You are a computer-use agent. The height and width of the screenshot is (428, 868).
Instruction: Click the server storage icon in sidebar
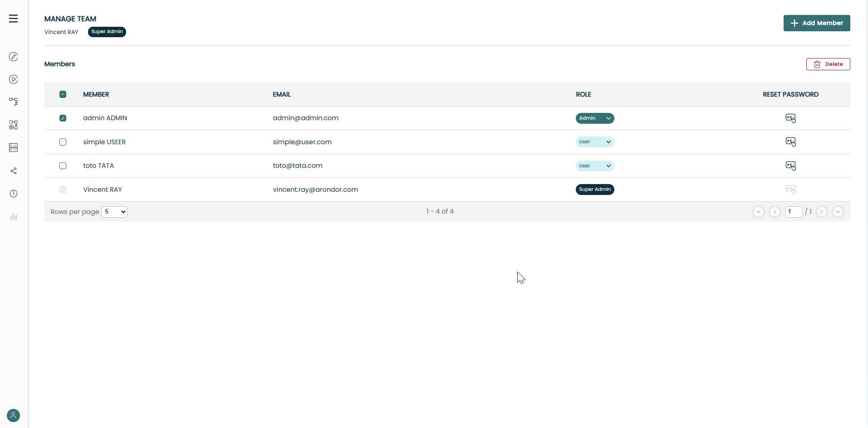click(x=14, y=148)
